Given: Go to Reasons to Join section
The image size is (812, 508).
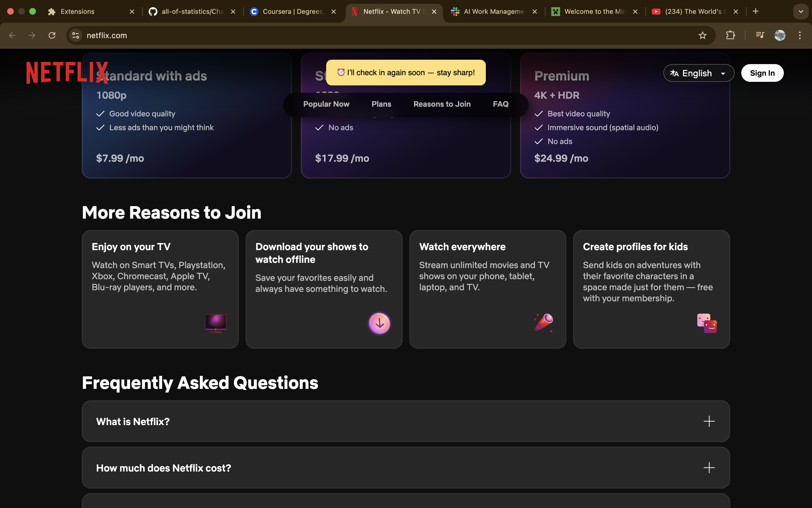Looking at the screenshot, I should pos(442,104).
